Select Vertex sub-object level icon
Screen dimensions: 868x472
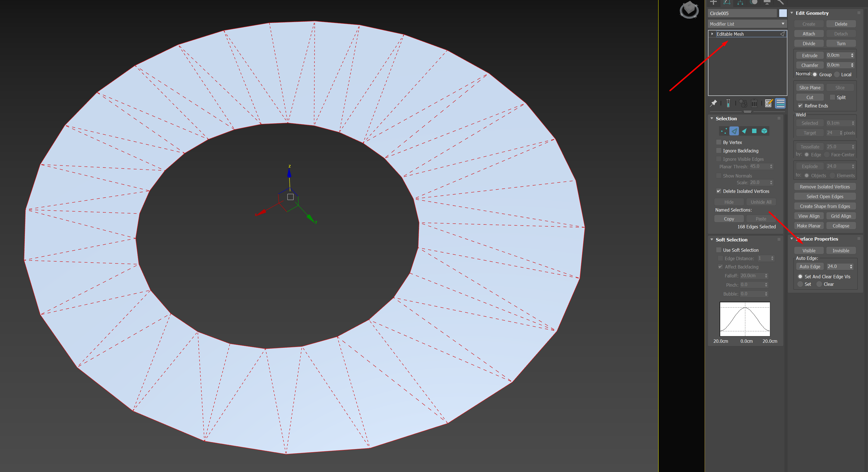pyautogui.click(x=724, y=131)
